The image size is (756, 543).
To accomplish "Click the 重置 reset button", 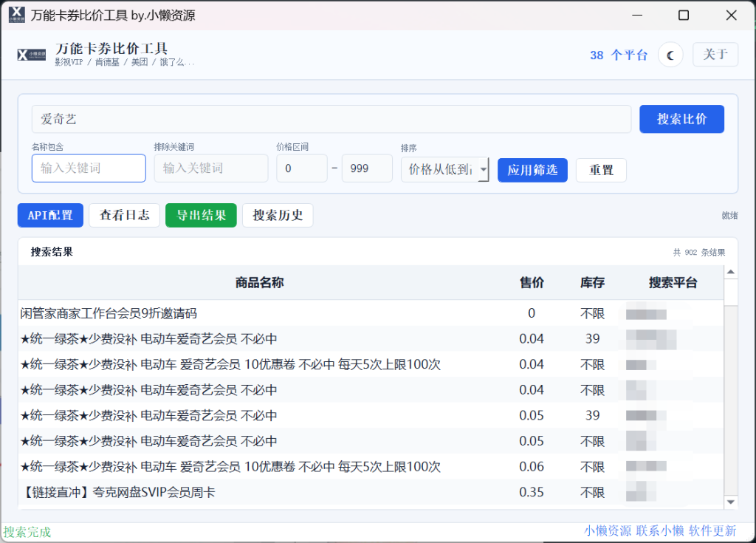I will click(601, 170).
